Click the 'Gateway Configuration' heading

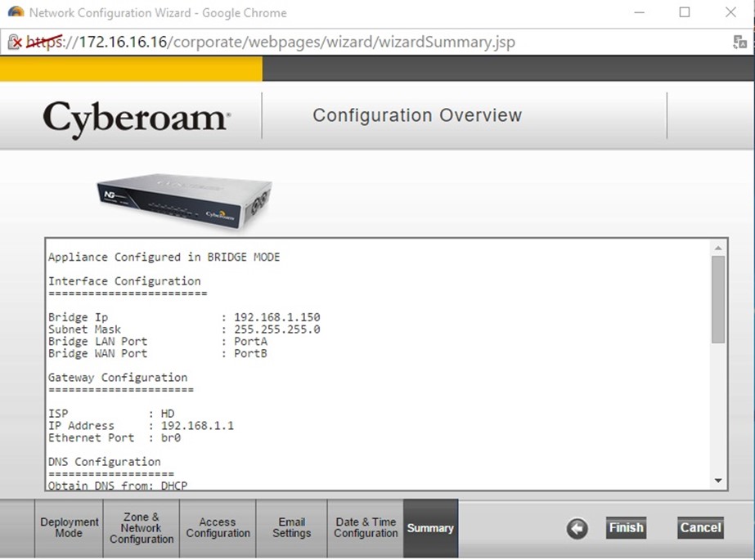coord(118,378)
